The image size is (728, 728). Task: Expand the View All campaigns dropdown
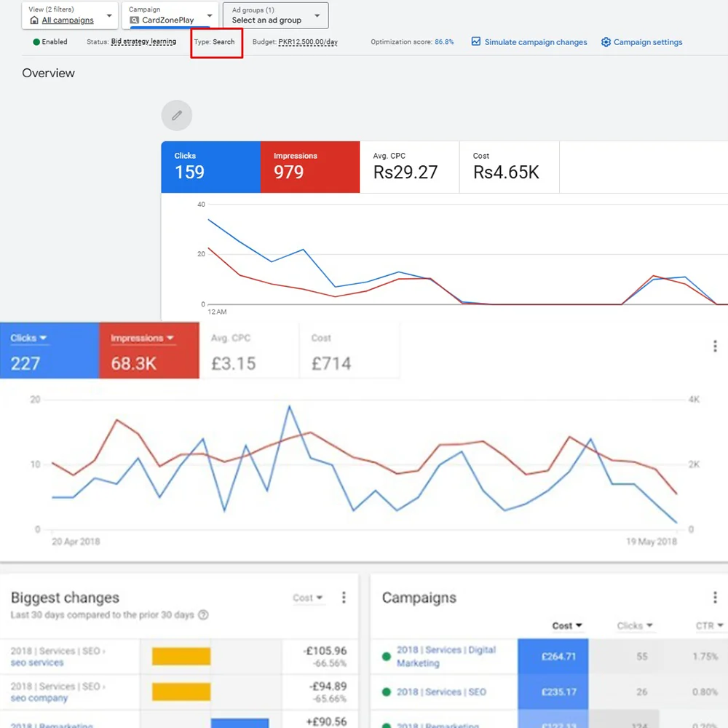109,15
